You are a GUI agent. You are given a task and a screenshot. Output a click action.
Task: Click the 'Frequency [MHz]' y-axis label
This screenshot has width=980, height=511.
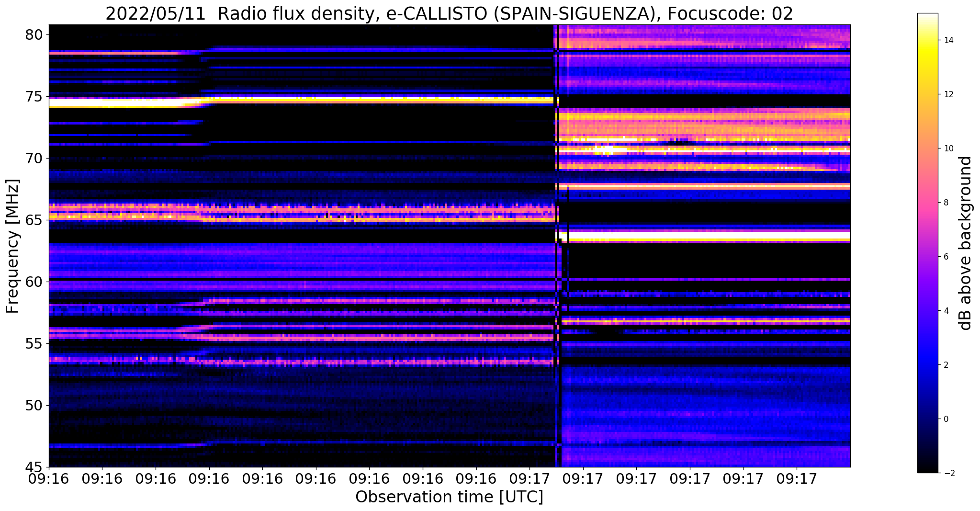[12, 247]
